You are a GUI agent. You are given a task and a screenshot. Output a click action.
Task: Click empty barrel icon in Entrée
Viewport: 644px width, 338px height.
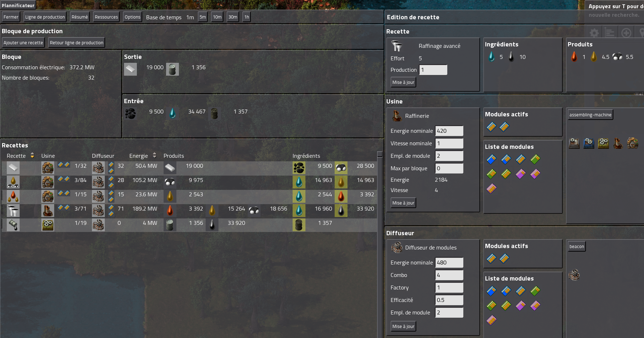pyautogui.click(x=215, y=113)
